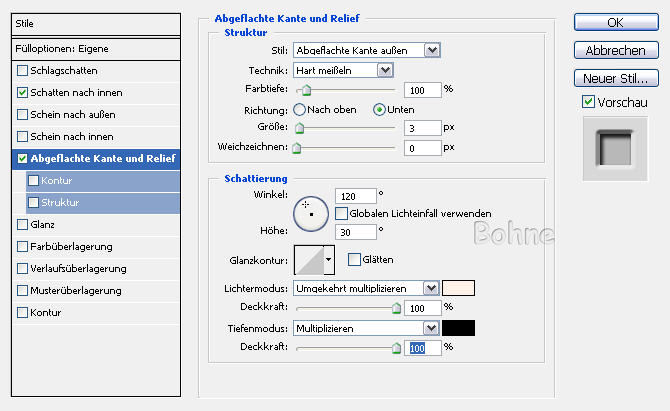Open the Stil dropdown list

(432, 50)
